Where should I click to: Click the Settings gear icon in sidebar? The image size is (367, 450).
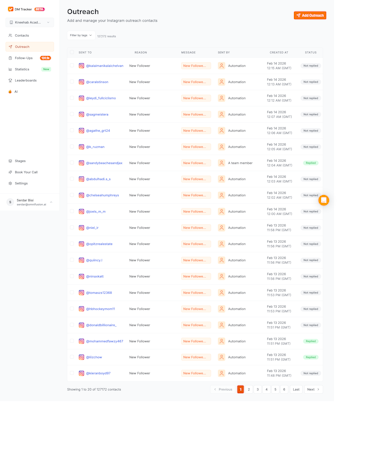[x=10, y=183]
